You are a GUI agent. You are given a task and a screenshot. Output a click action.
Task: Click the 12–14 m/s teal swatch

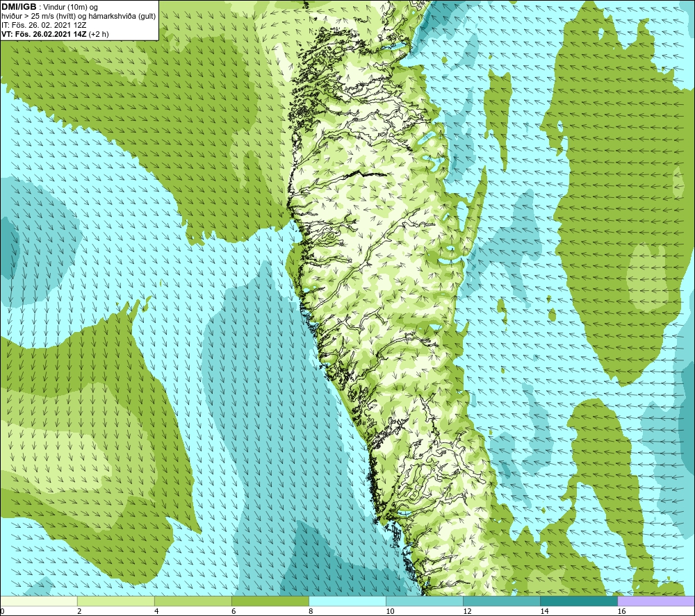point(501,601)
